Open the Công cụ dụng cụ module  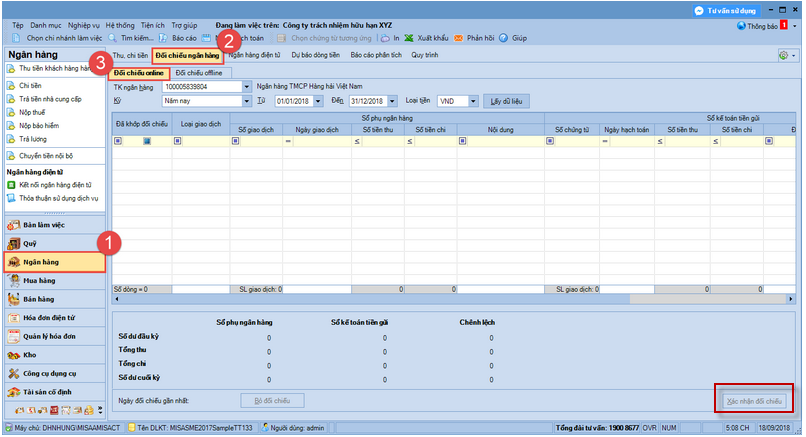pyautogui.click(x=54, y=373)
